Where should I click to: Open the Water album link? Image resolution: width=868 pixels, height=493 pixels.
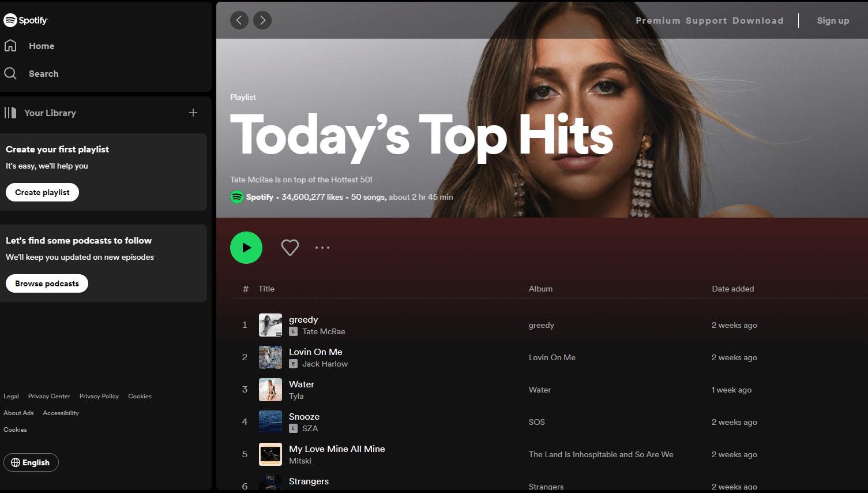point(540,390)
